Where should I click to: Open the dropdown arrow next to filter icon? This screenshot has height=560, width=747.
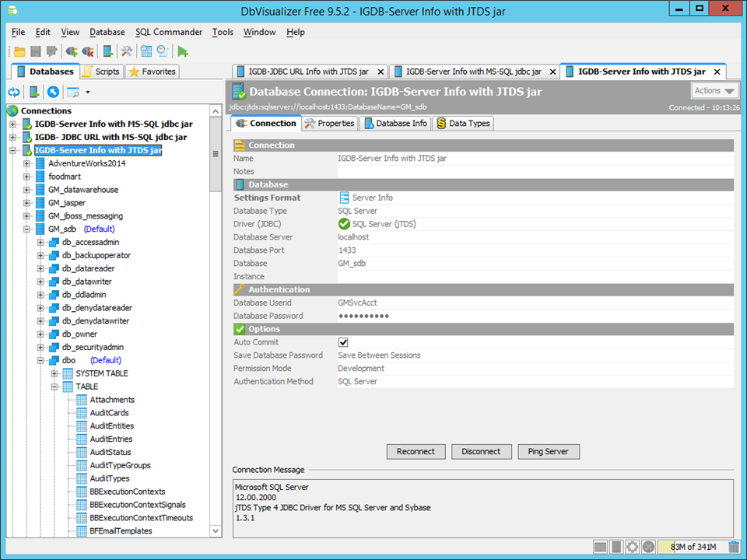tap(88, 93)
